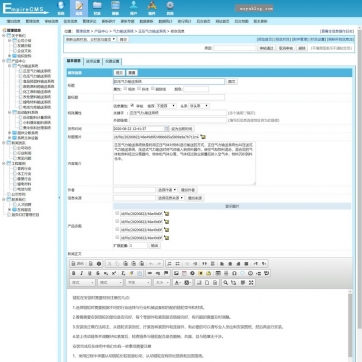Viewport: 362px width, 362px height.
Task: Open the 其他 gear icon in top navigation
Action: pyautogui.click(x=170, y=8)
